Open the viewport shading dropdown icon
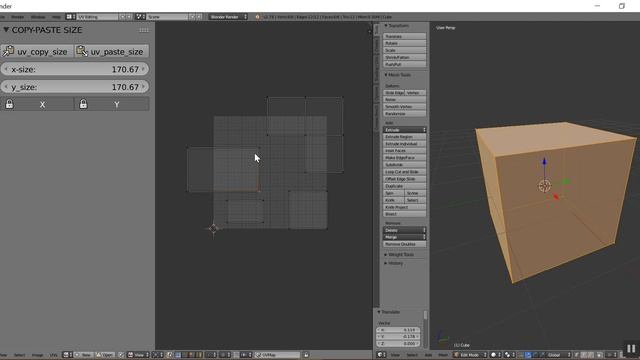 (495, 355)
